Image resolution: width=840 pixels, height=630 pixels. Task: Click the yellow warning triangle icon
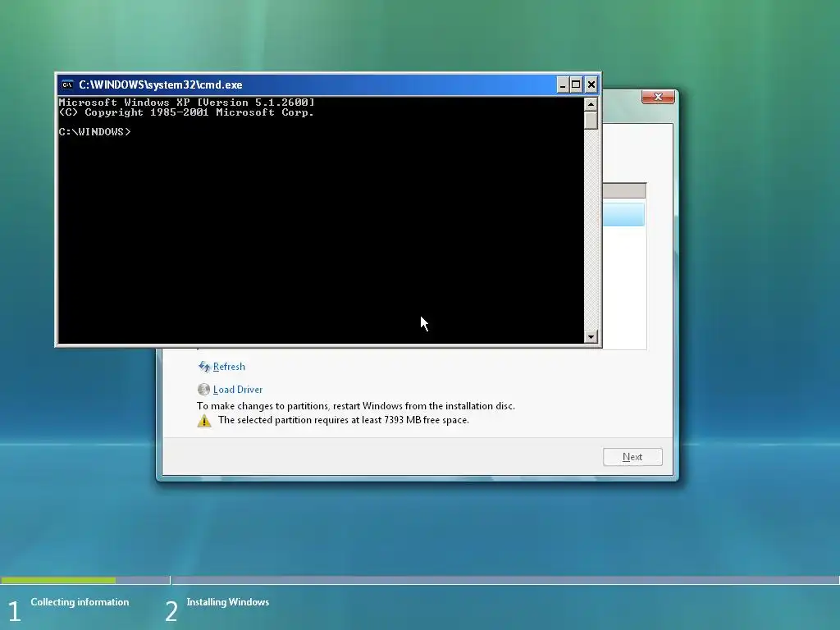coord(204,421)
